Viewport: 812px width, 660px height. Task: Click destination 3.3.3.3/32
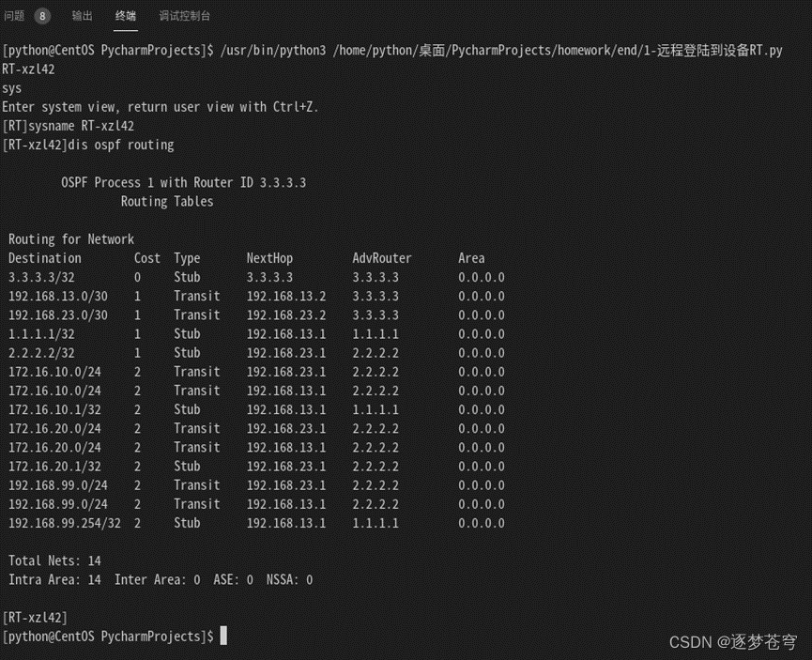click(x=41, y=277)
